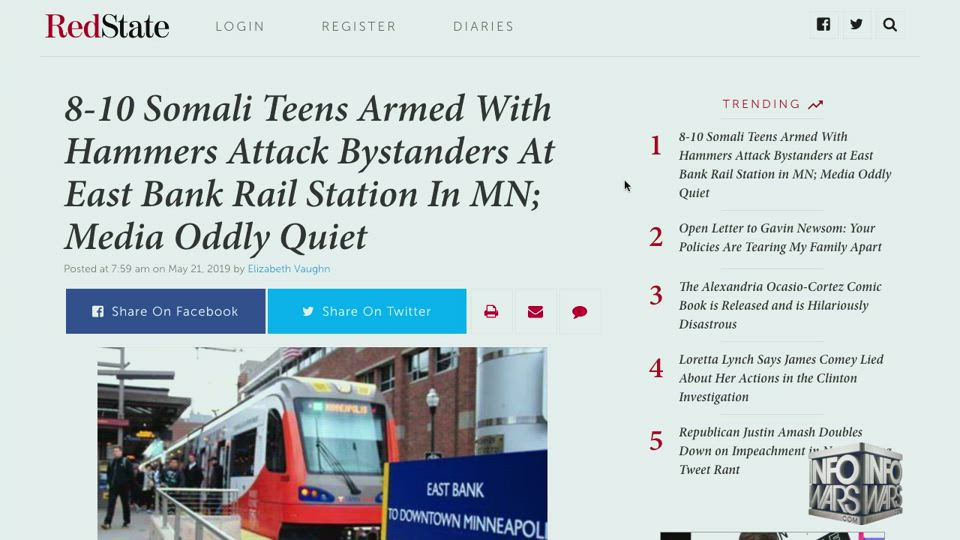Open the Twitter icon in header
This screenshot has height=540, width=960.
857,24
